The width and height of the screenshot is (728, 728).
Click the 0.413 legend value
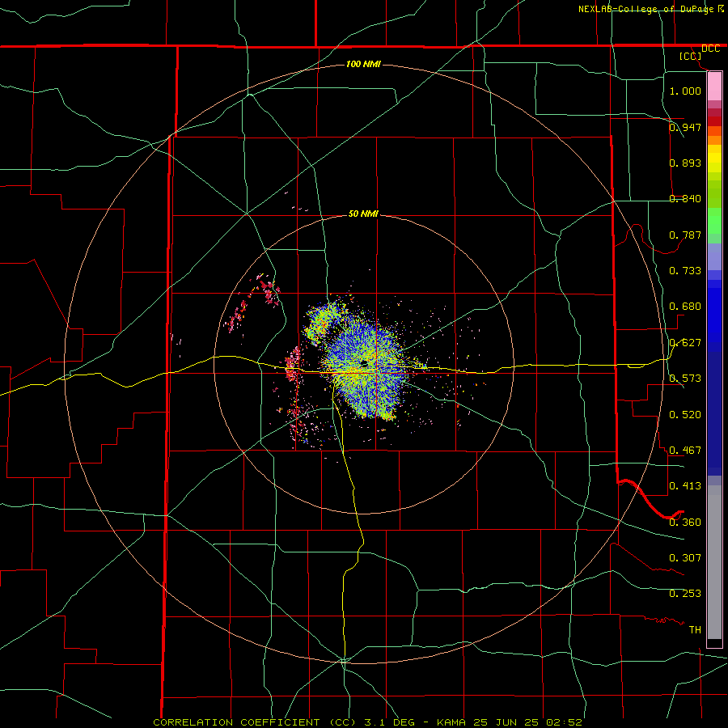[685, 485]
